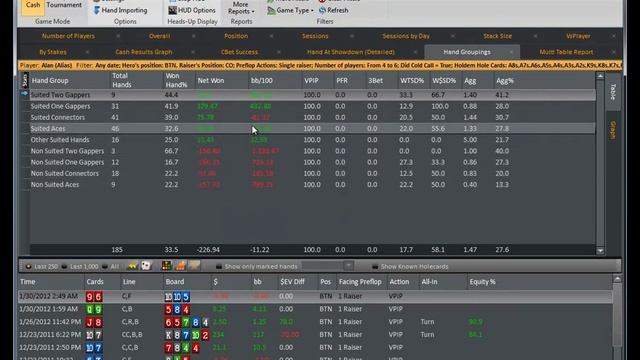Click the Refresh filters icon
640x360 pixels.
[x=322, y=10]
